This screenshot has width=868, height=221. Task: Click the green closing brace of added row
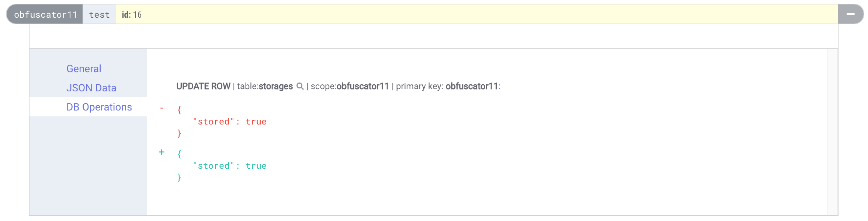point(179,178)
